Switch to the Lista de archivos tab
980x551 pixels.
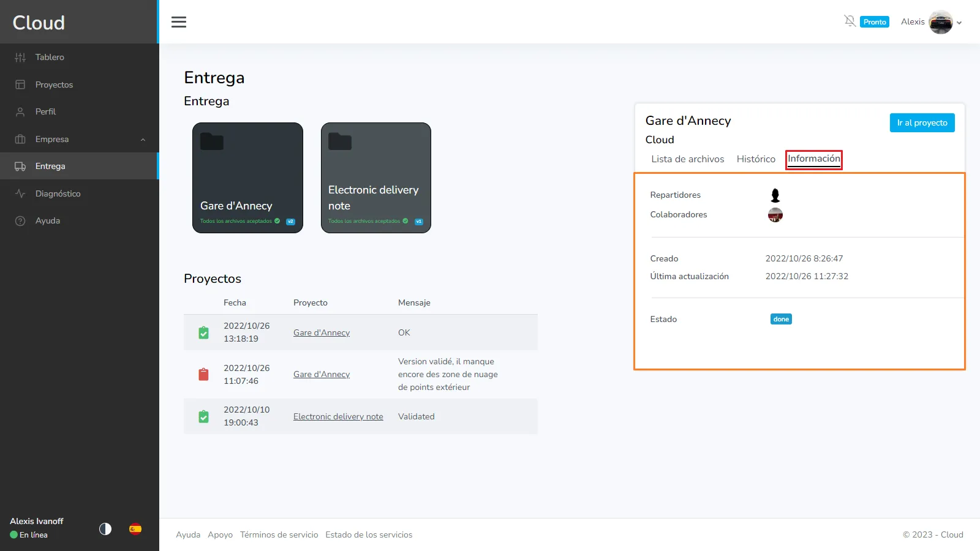pyautogui.click(x=687, y=159)
